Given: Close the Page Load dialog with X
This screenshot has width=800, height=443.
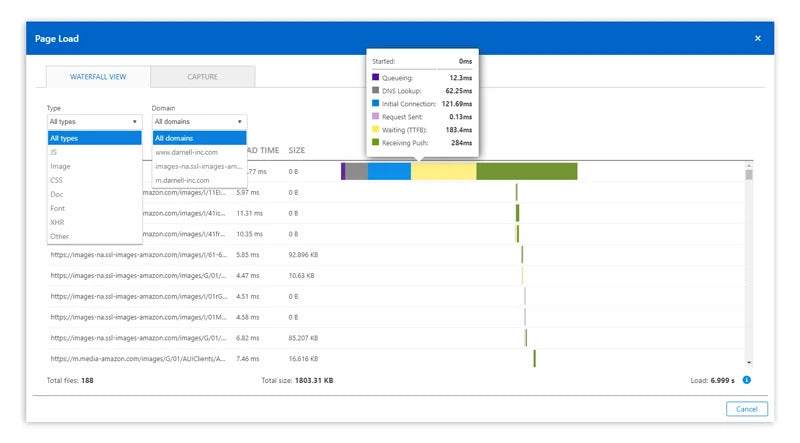Looking at the screenshot, I should click(757, 38).
